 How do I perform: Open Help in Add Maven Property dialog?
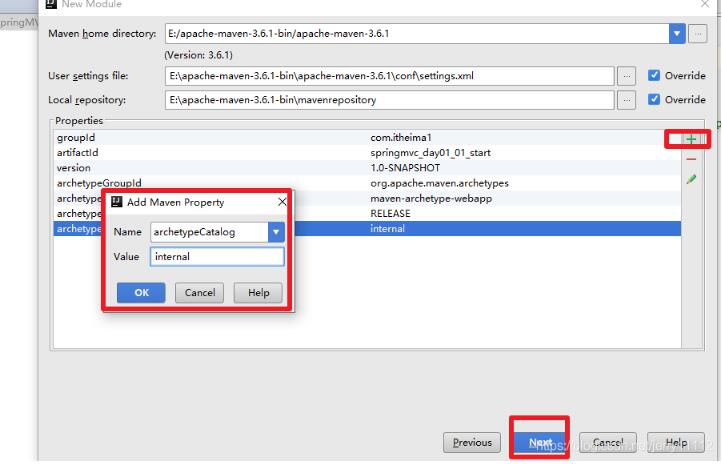258,293
